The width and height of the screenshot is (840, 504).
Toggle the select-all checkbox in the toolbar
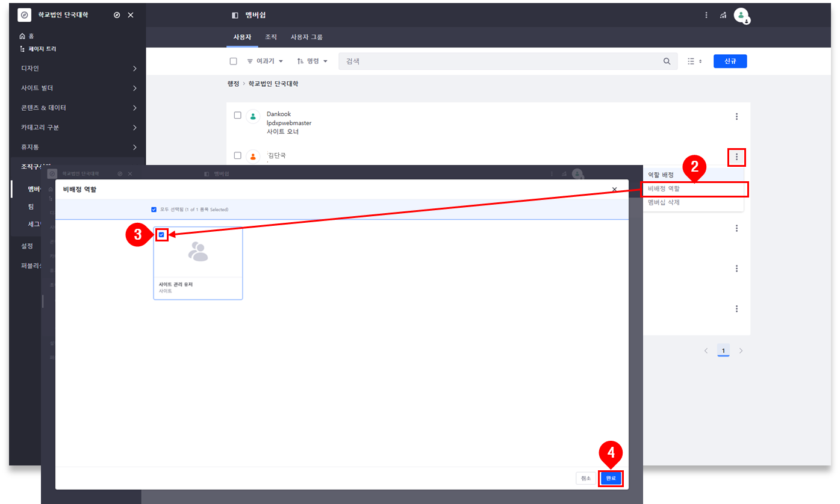pos(234,61)
